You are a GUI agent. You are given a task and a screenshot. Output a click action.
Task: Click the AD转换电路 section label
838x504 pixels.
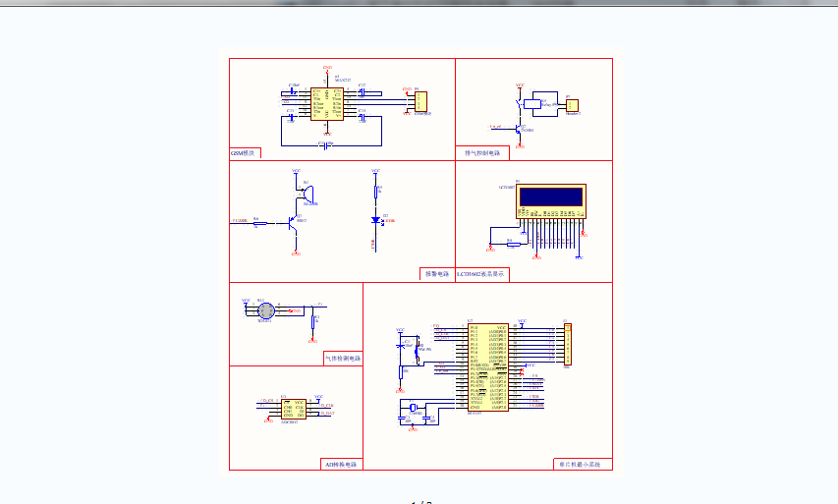pos(341,465)
